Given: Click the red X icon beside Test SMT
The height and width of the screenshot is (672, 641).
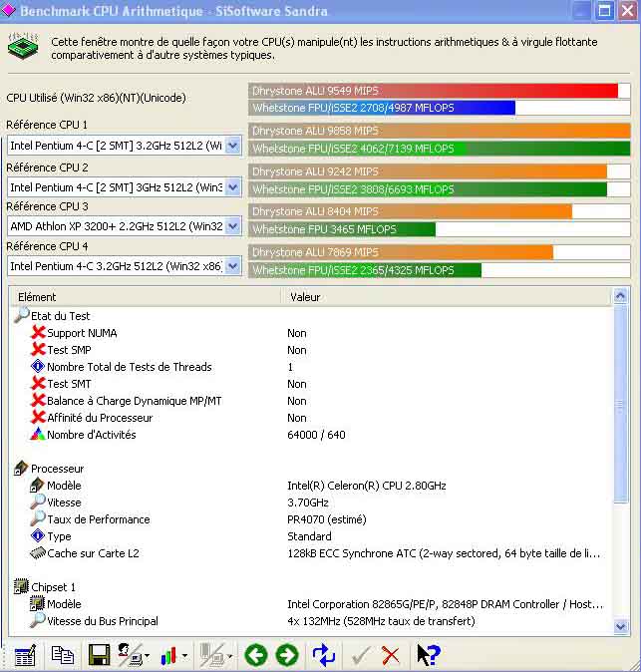Looking at the screenshot, I should coord(38,383).
